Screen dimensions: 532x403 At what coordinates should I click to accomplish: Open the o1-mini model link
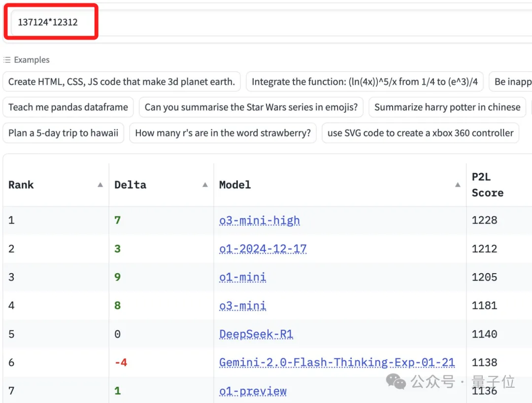[x=242, y=277]
